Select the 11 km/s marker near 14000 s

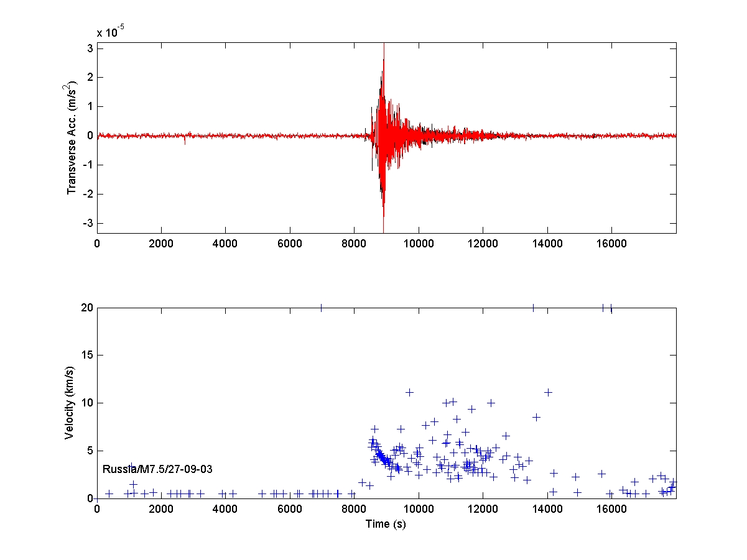pyautogui.click(x=548, y=392)
